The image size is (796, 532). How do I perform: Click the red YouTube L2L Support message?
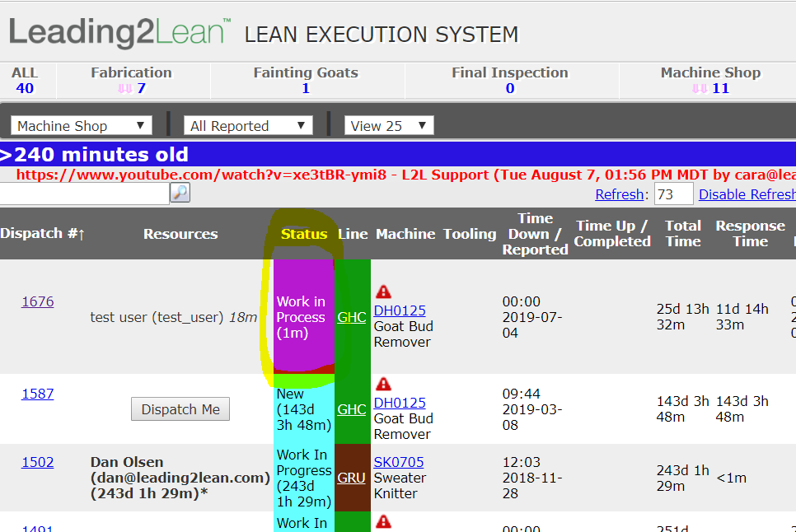click(406, 175)
